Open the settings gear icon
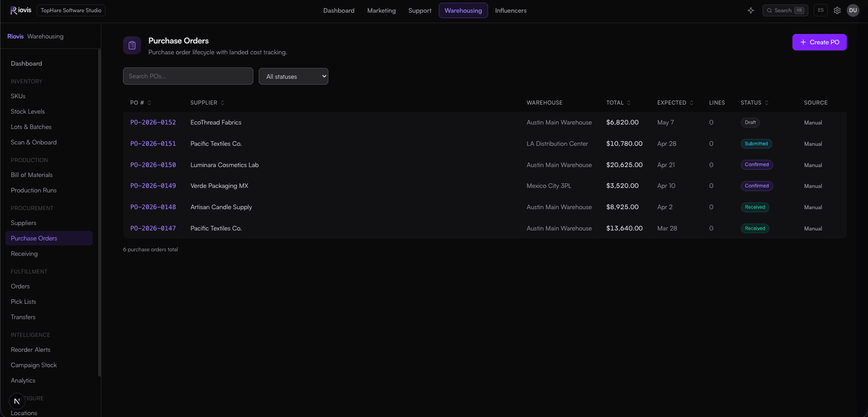868x417 pixels. point(837,10)
